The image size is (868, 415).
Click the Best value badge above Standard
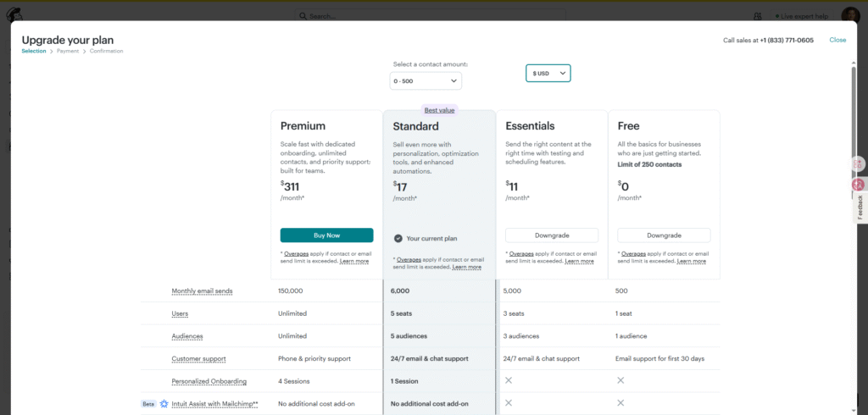pyautogui.click(x=440, y=110)
